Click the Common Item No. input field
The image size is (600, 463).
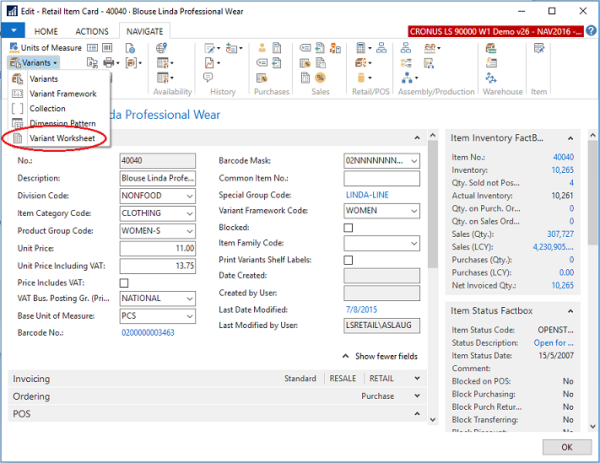click(x=382, y=179)
